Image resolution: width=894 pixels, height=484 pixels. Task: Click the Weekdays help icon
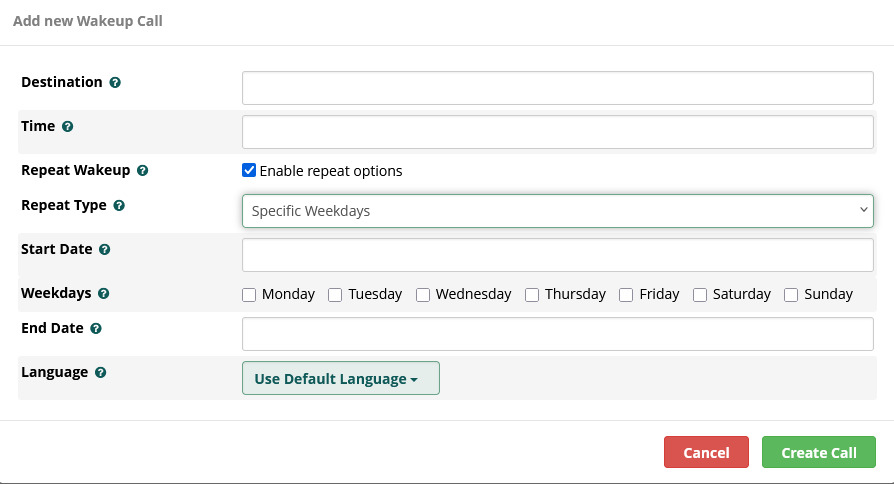pos(104,294)
